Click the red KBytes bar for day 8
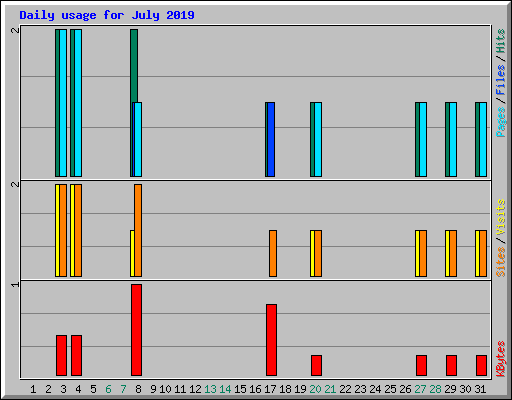This screenshot has width=512, height=400. 136,330
